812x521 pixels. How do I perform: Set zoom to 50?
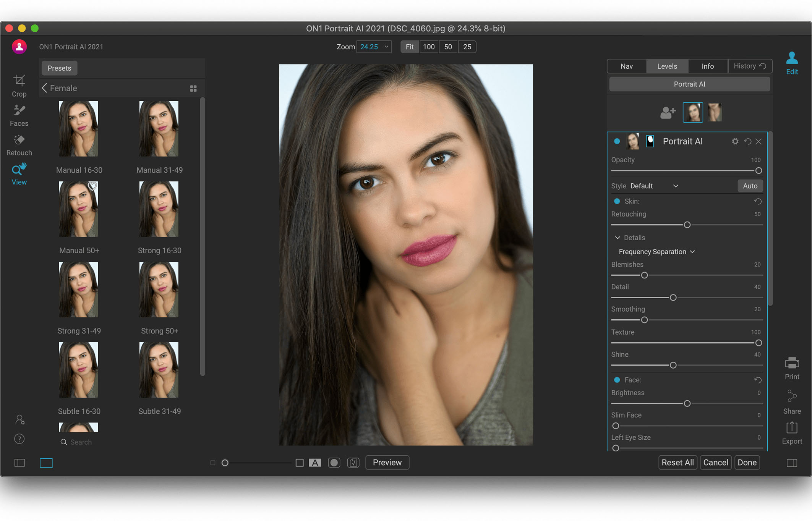(x=448, y=47)
